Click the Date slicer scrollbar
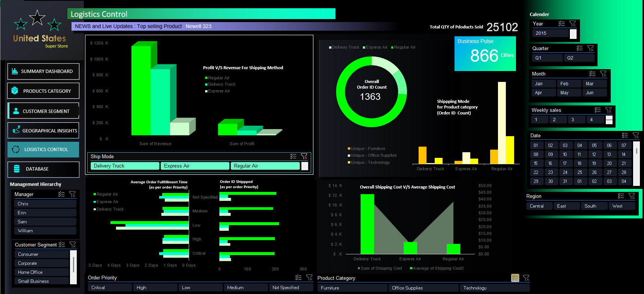This screenshot has height=294, width=644. (637, 163)
